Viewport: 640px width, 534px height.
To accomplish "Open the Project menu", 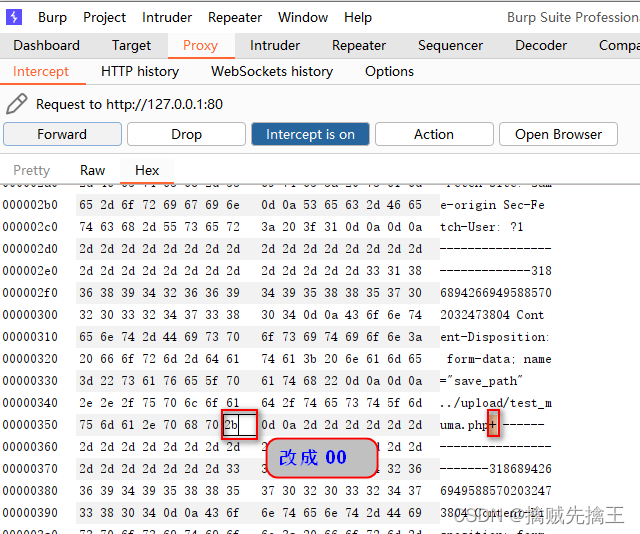I will coord(104,18).
